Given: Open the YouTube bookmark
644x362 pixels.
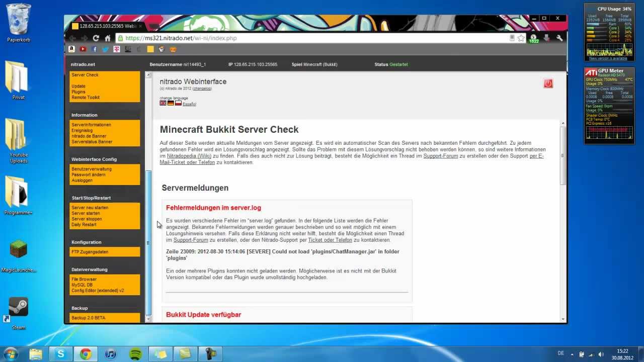Looking at the screenshot, I should click(x=83, y=49).
